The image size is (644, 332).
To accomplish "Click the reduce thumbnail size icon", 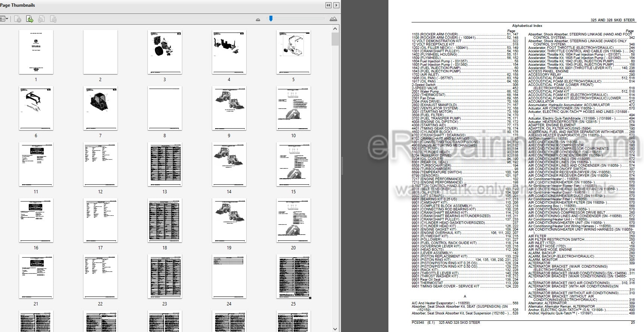I will point(258,19).
